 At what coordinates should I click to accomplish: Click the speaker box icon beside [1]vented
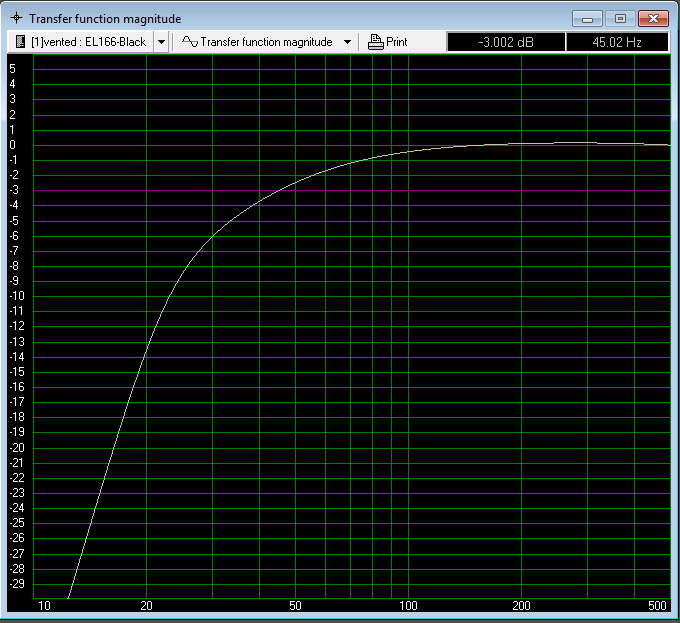[20, 42]
